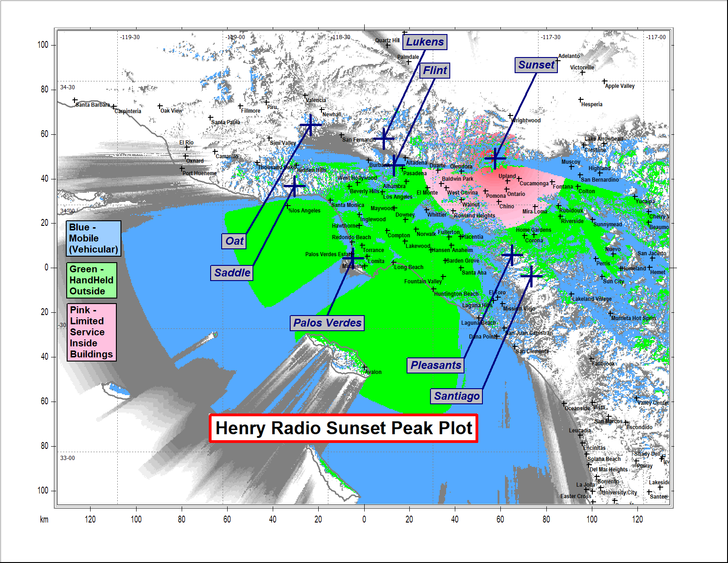The height and width of the screenshot is (563, 728).
Task: Click the Lukens site label
Action: pos(425,42)
